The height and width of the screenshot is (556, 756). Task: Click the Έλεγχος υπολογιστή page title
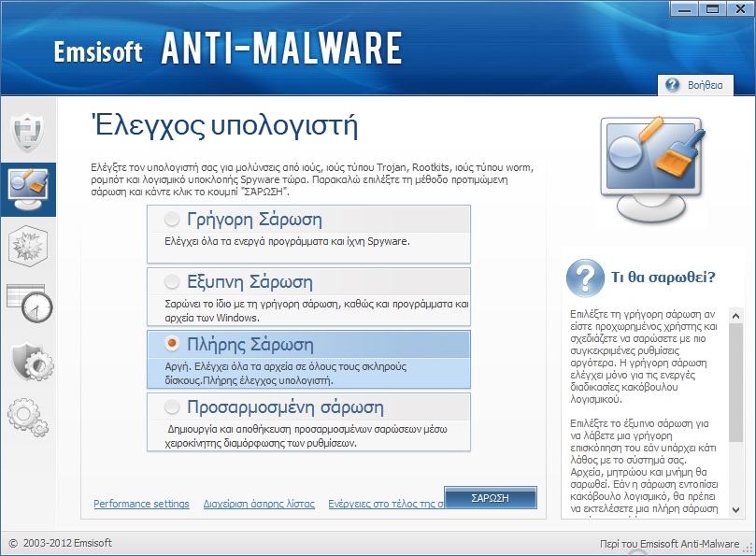pyautogui.click(x=224, y=126)
